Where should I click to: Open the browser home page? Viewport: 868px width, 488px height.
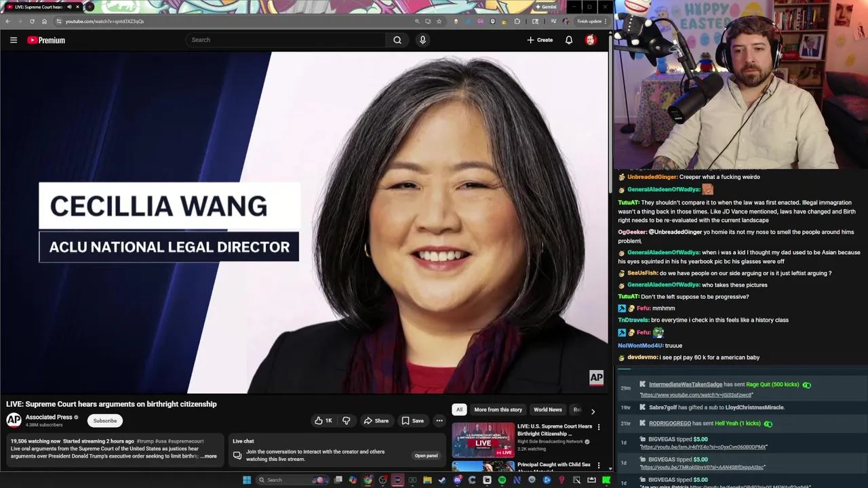(44, 21)
